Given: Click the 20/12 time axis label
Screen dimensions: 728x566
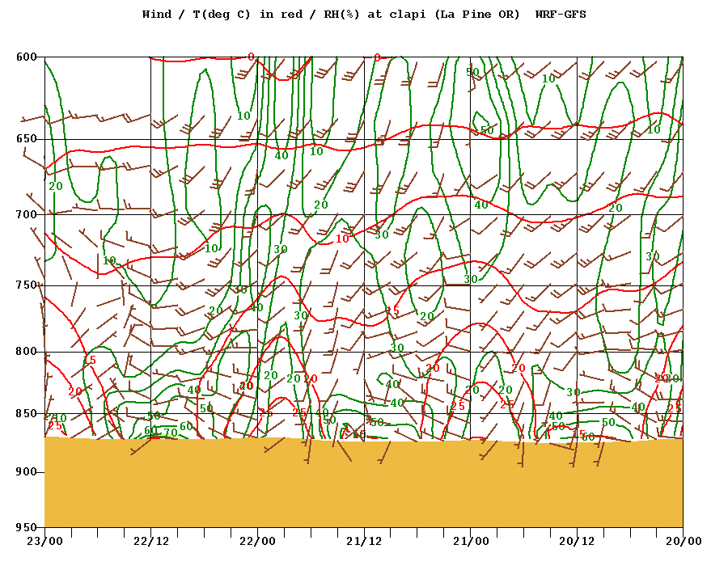Looking at the screenshot, I should [577, 541].
